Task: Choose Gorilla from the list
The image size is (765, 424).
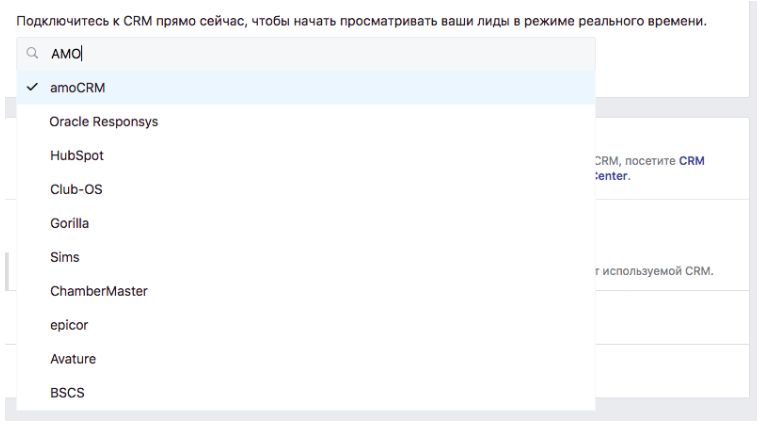Action: coord(306,223)
